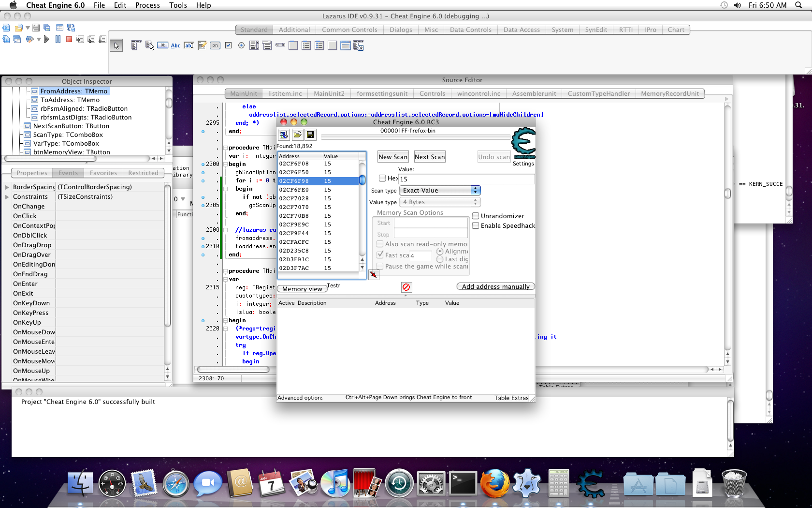The width and height of the screenshot is (812, 508).
Task: Click the red Stop icon in Lazarus
Action: coord(69,39)
